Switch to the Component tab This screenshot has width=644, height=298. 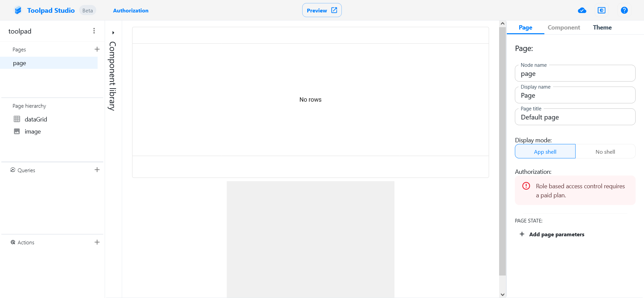563,28
